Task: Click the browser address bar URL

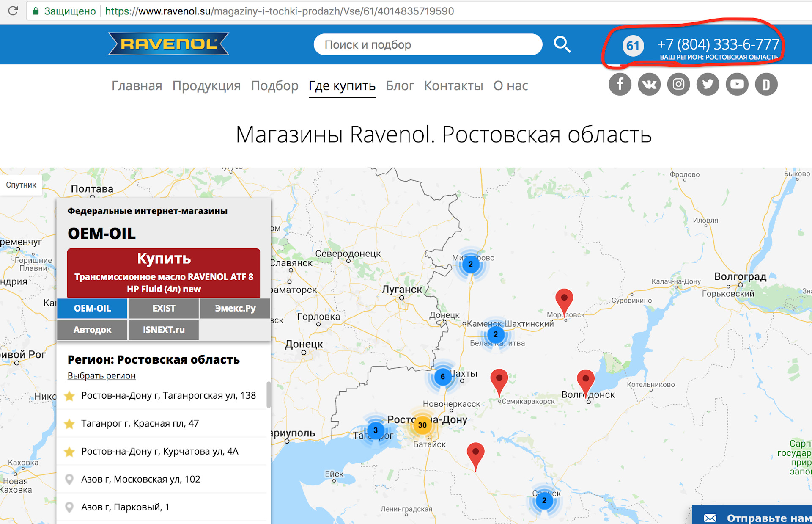Action: pos(279,11)
